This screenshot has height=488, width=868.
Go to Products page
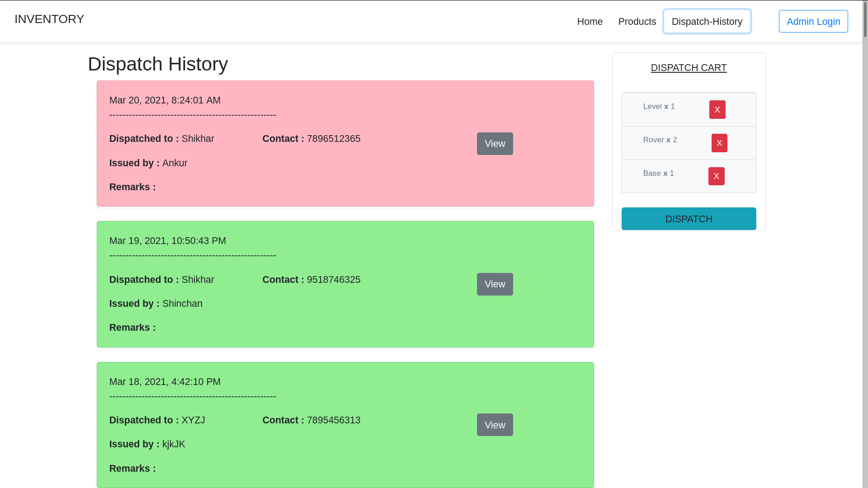(637, 21)
